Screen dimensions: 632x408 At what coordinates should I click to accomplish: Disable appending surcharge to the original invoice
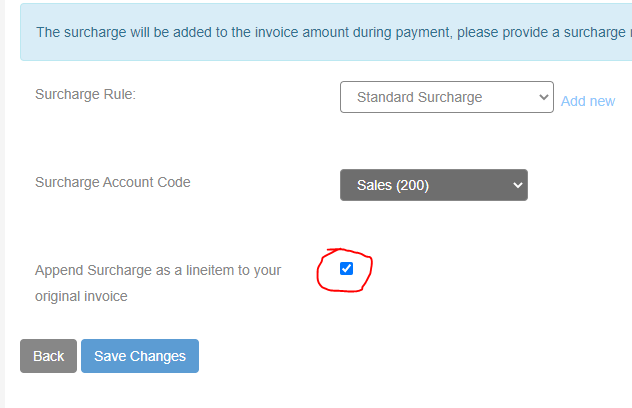[x=346, y=269]
